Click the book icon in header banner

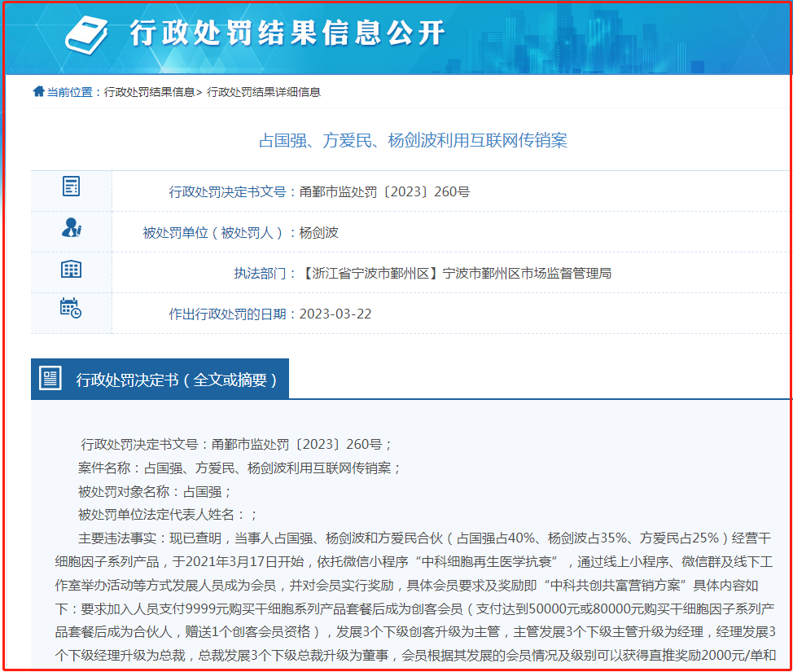point(86,34)
